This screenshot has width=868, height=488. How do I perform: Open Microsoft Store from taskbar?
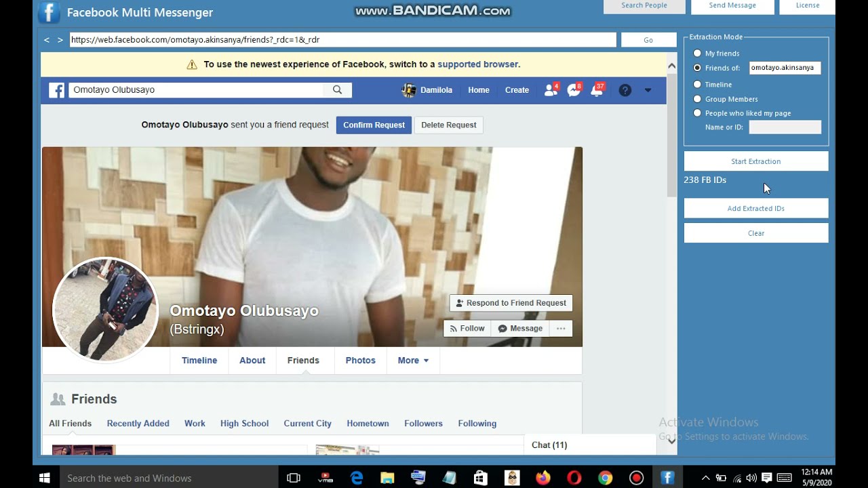480,478
